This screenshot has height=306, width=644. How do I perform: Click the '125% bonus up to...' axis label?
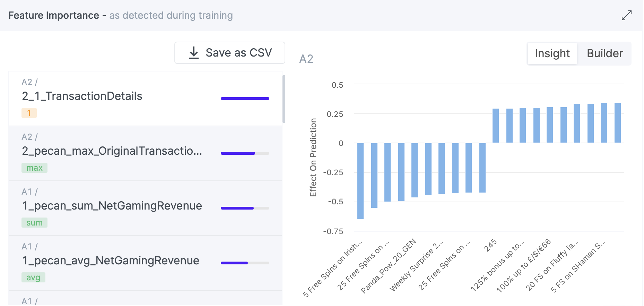pyautogui.click(x=497, y=266)
